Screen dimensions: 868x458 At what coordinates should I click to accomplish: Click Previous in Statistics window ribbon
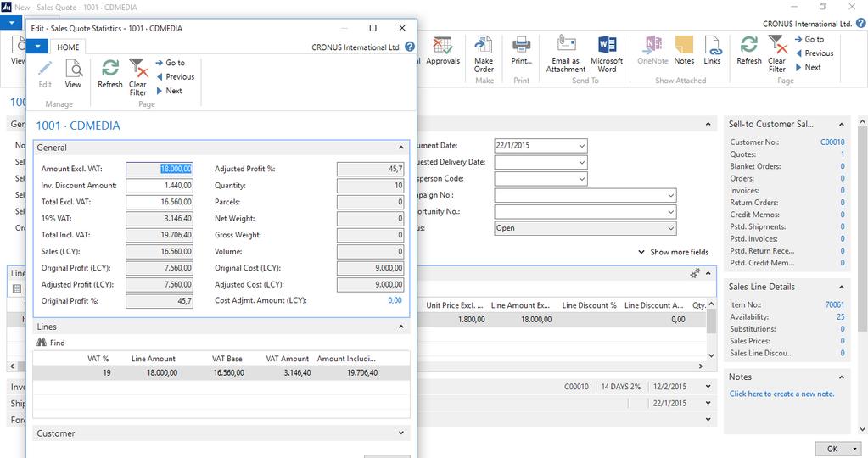click(175, 76)
